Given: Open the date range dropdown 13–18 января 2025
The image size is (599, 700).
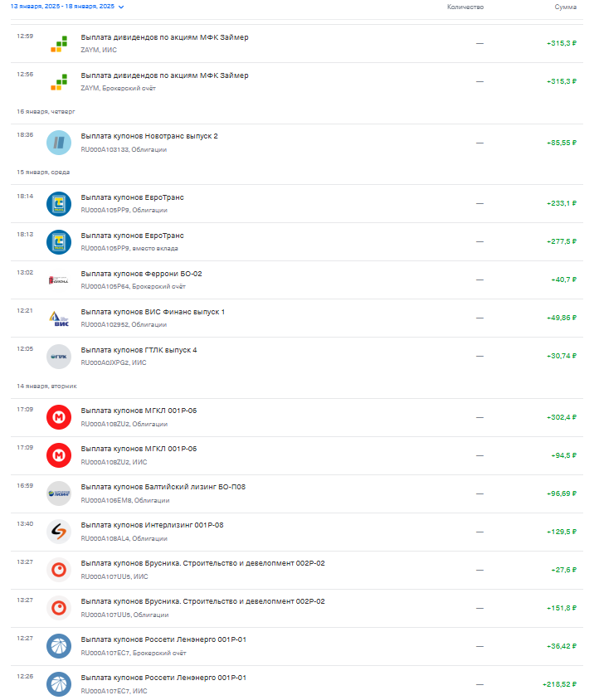Looking at the screenshot, I should point(67,7).
